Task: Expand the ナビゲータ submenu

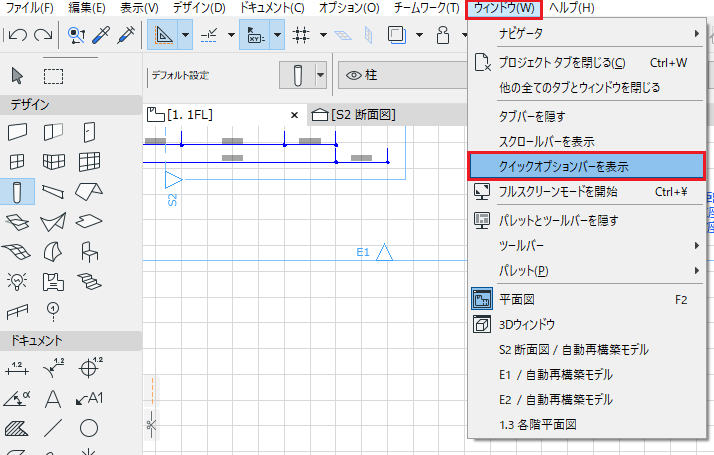Action: pyautogui.click(x=587, y=33)
